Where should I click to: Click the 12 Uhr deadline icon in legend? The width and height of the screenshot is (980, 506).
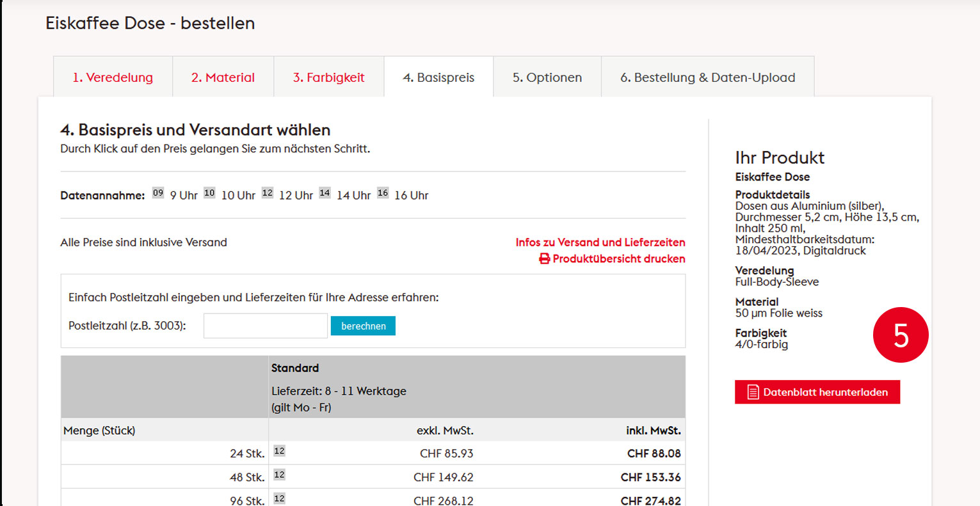(268, 193)
